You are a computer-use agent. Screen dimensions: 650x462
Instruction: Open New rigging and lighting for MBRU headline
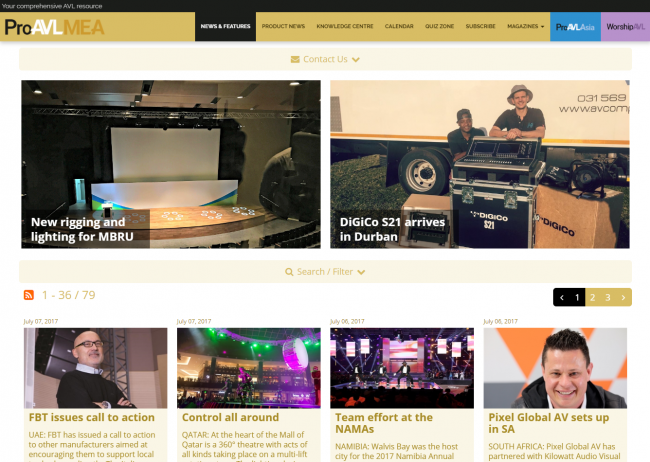[x=82, y=229]
